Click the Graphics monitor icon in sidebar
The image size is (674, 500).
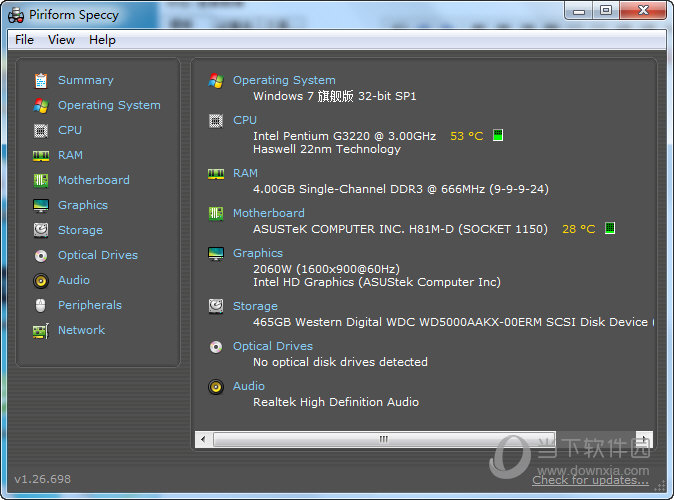pos(41,206)
